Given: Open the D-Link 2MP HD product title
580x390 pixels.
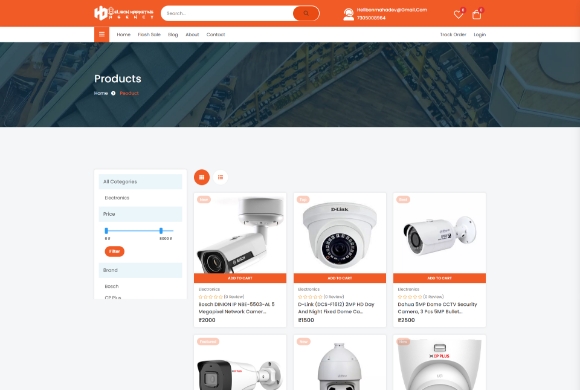Looking at the screenshot, I should pos(336,308).
